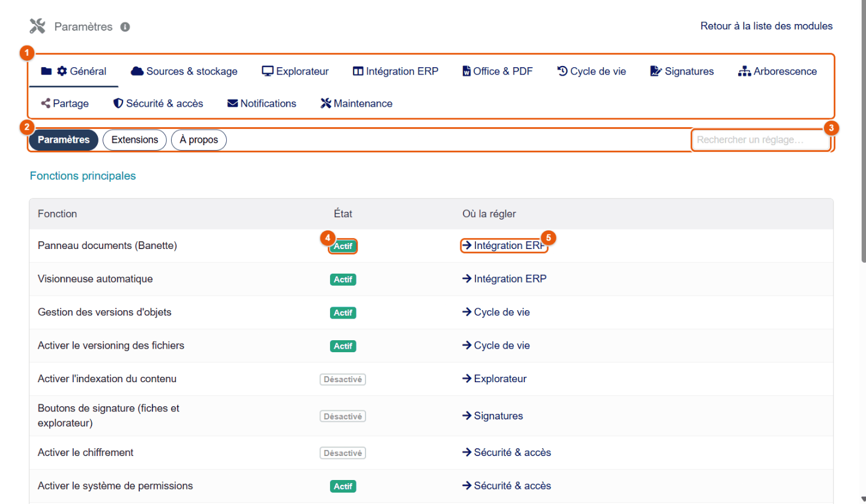Click the tools icon of Maintenance tab
Image resolution: width=866 pixels, height=504 pixels.
[326, 103]
